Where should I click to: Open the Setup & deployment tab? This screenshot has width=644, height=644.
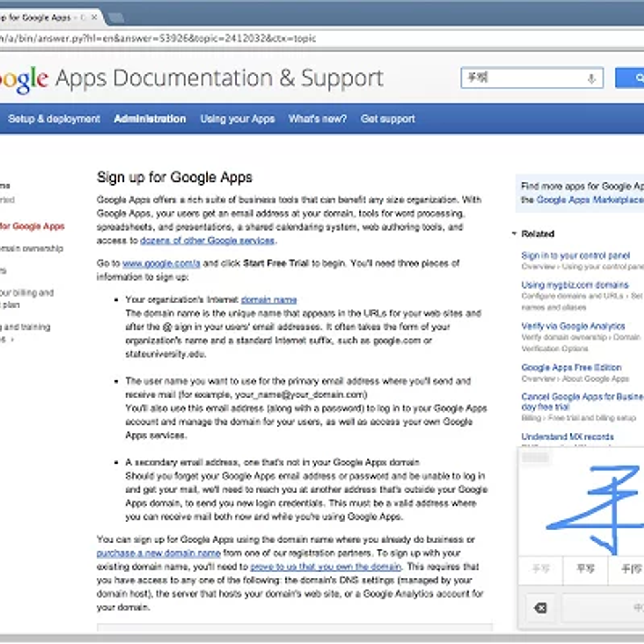(54, 119)
